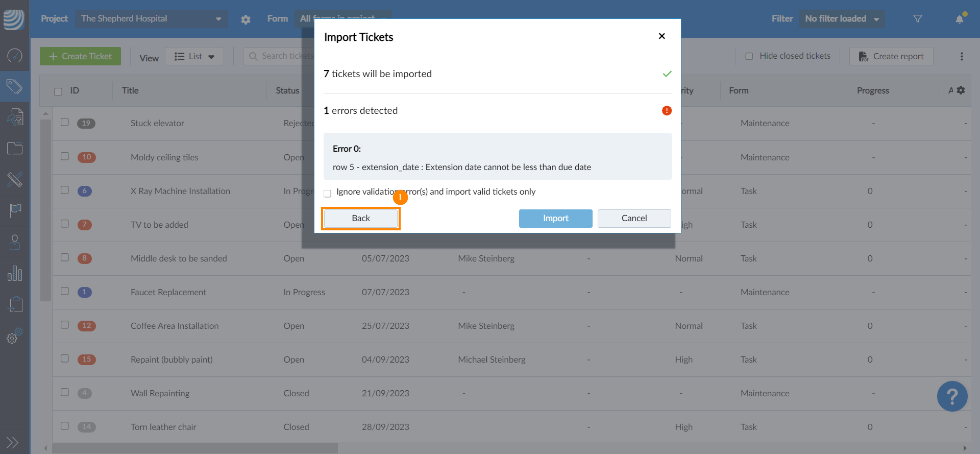The image size is (980, 454).
Task: Expand the No filter loaded dropdown
Action: (842, 19)
